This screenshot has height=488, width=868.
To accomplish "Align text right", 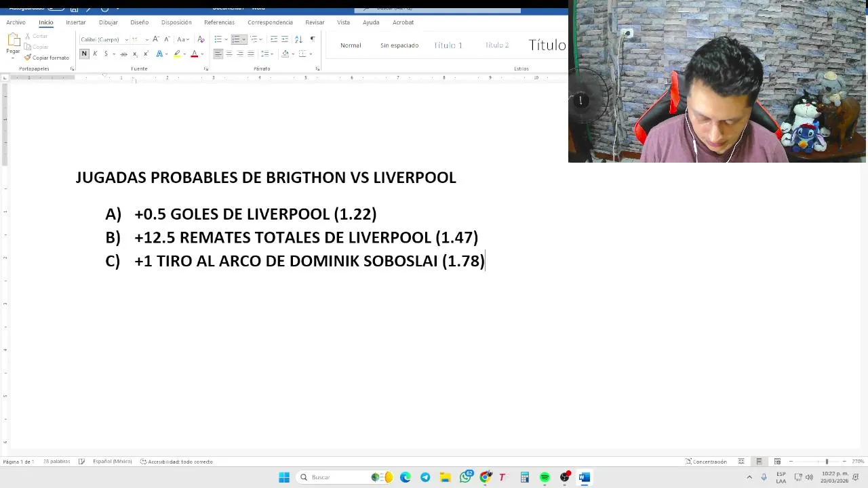I will tap(239, 54).
